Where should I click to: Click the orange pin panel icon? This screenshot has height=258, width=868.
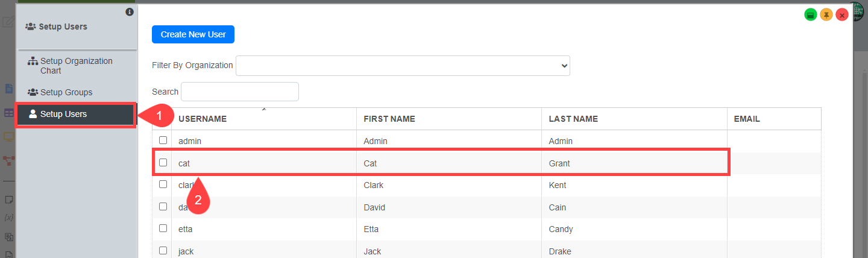click(826, 14)
